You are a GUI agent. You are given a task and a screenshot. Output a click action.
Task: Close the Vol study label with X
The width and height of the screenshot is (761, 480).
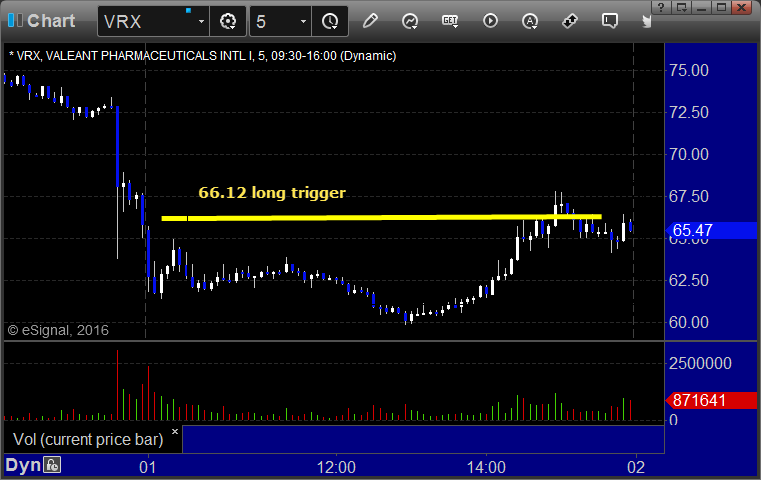(x=175, y=431)
